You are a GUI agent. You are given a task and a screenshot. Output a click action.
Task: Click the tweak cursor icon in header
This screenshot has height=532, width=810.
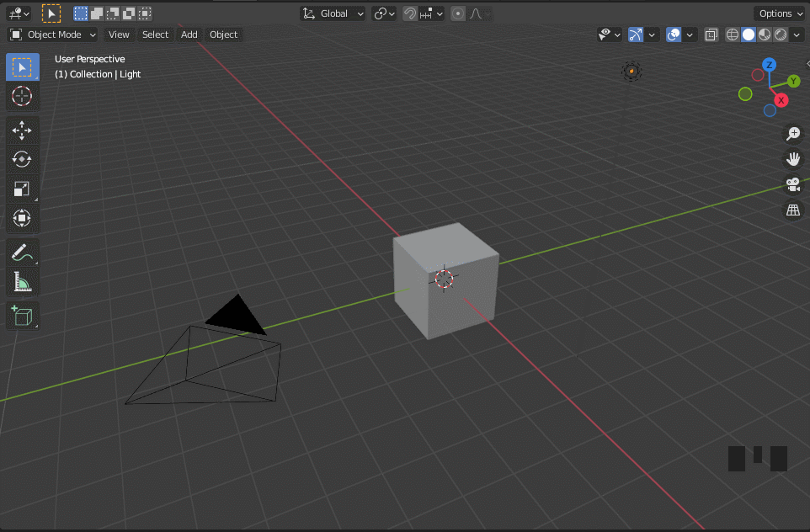pos(51,13)
